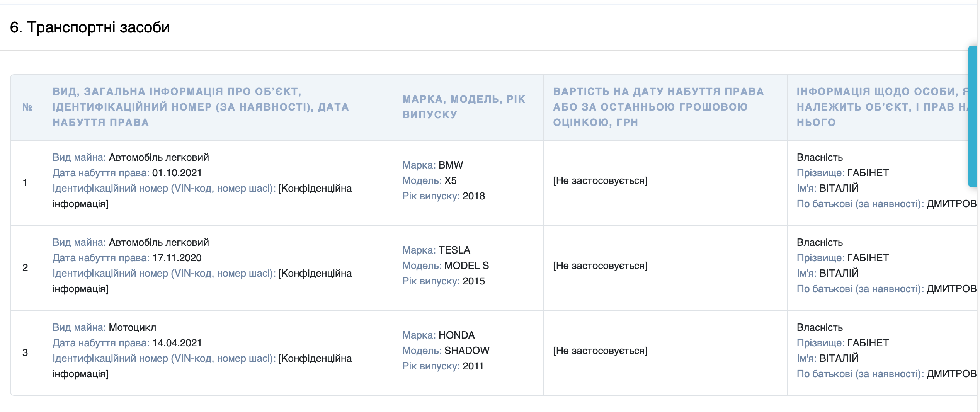This screenshot has height=412, width=980.
Task: Click the date '01.10.2021' in row 1
Action: point(176,172)
